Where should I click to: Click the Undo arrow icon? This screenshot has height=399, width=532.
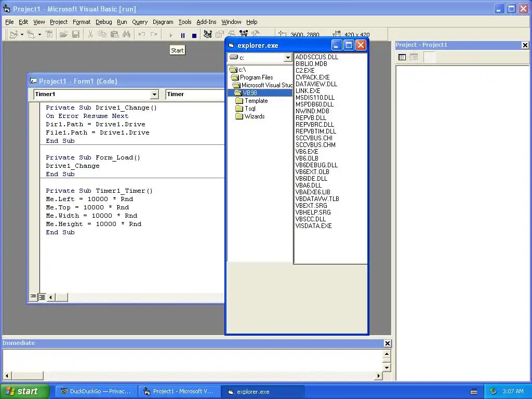tap(142, 34)
